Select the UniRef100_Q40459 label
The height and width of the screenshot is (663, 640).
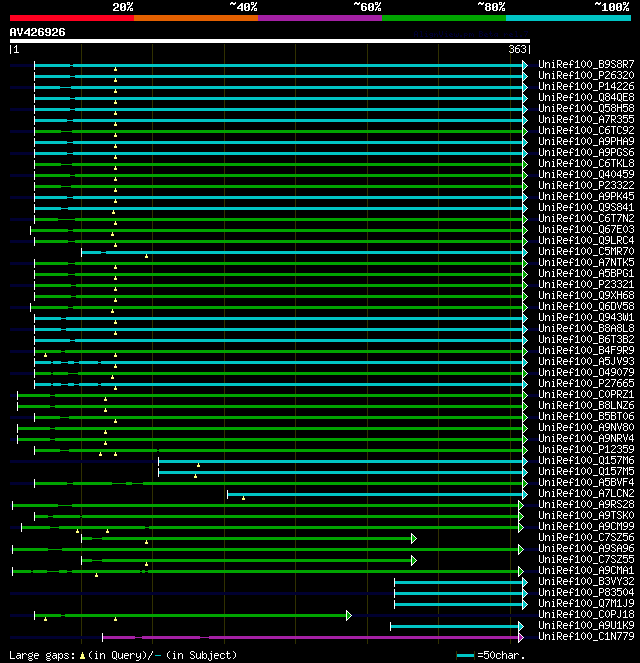tap(586, 174)
